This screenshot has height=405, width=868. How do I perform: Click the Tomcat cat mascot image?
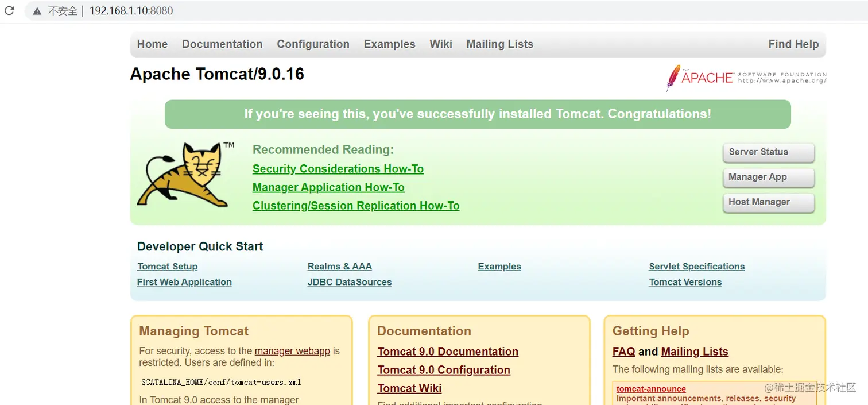(186, 175)
